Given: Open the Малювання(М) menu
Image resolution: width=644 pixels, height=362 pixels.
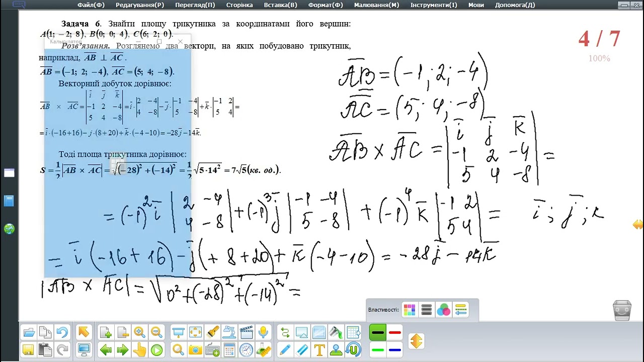Looking at the screenshot, I should click(x=377, y=5).
